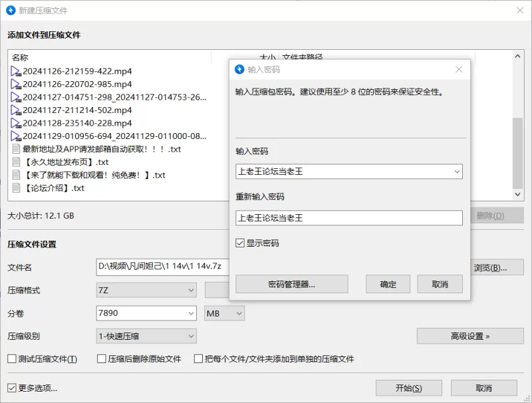Select file 最新地址及APP请发邮箱自动获取！！！.txt
532x403 pixels.
point(102,149)
